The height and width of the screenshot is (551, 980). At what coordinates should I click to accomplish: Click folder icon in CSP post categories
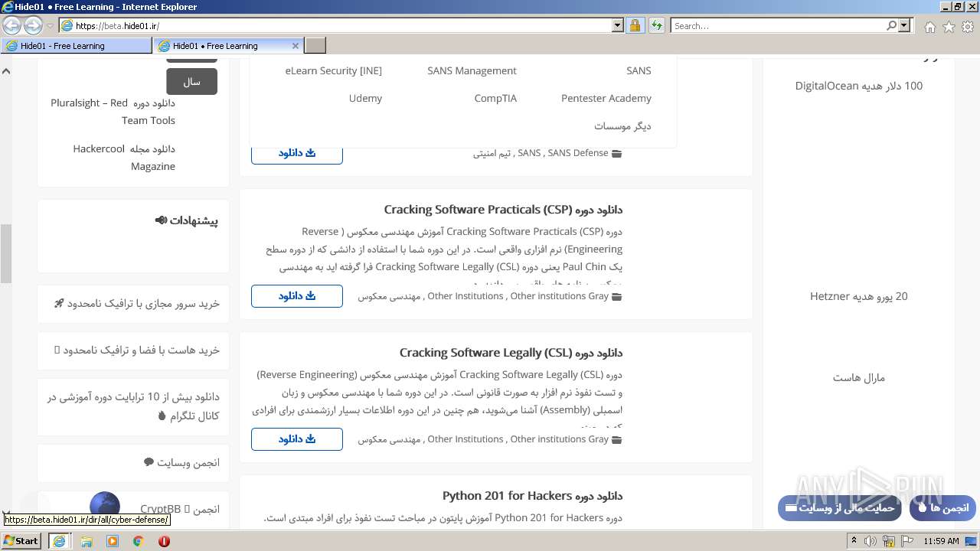click(616, 297)
